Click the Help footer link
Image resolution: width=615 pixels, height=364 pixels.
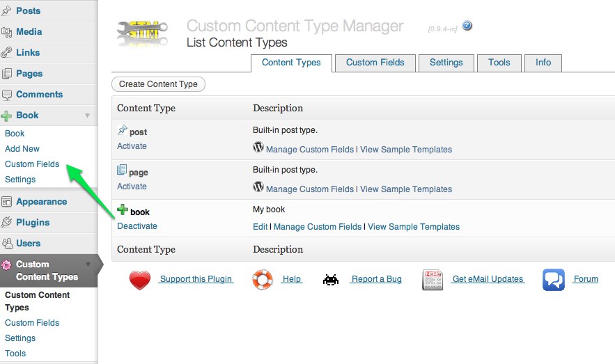[x=292, y=279]
